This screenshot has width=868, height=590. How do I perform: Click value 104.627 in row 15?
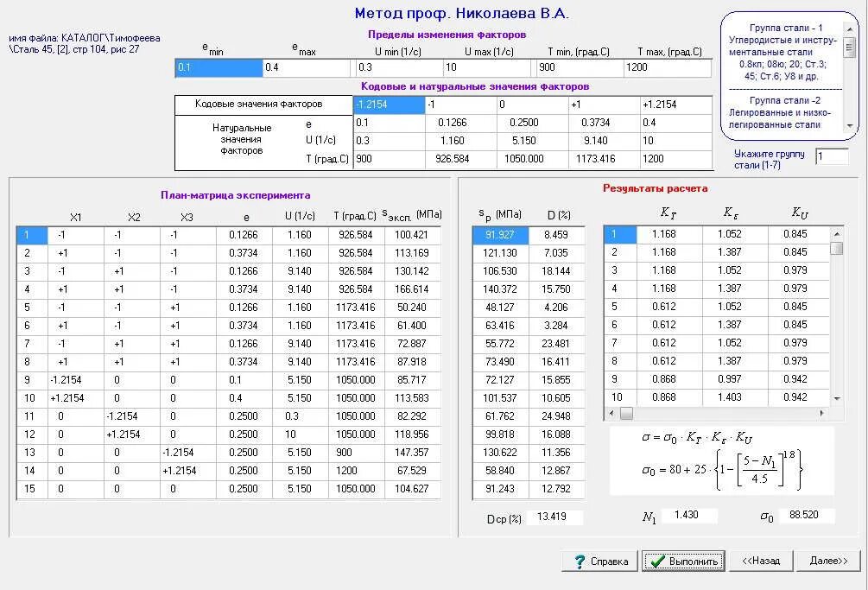[x=412, y=489]
